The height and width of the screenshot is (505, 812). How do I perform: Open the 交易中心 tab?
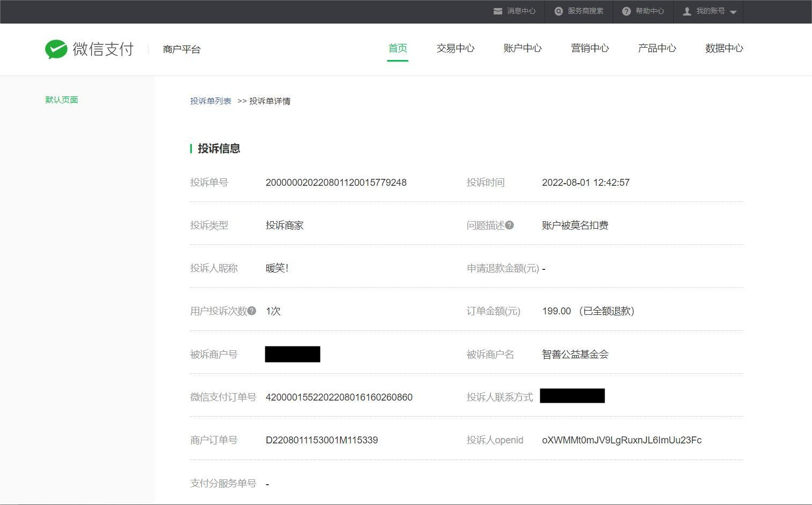(456, 48)
